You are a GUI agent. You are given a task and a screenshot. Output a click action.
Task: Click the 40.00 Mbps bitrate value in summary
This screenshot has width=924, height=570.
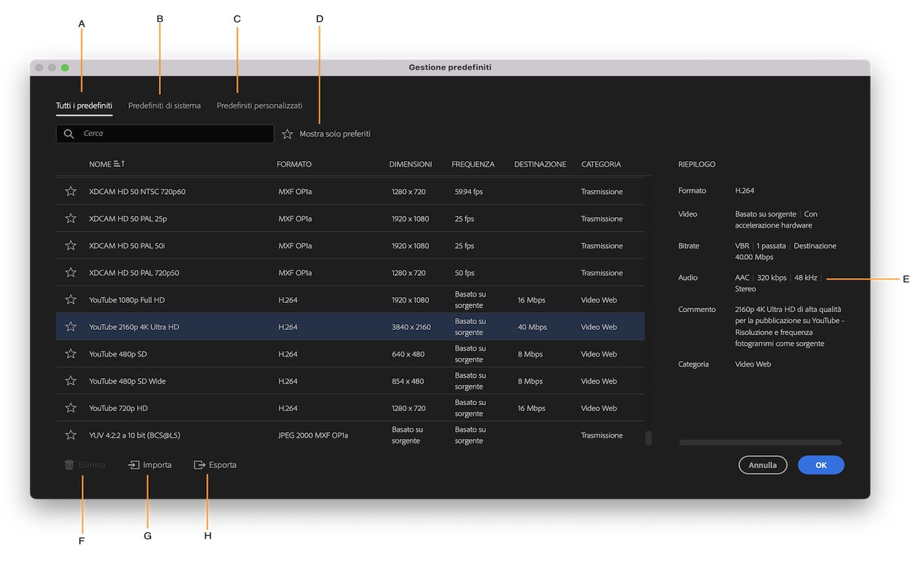(x=754, y=257)
